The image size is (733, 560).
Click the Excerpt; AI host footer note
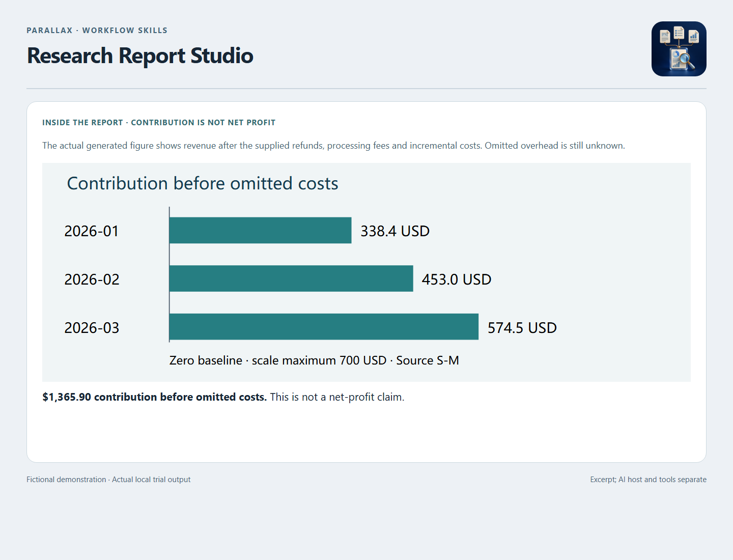pos(649,480)
